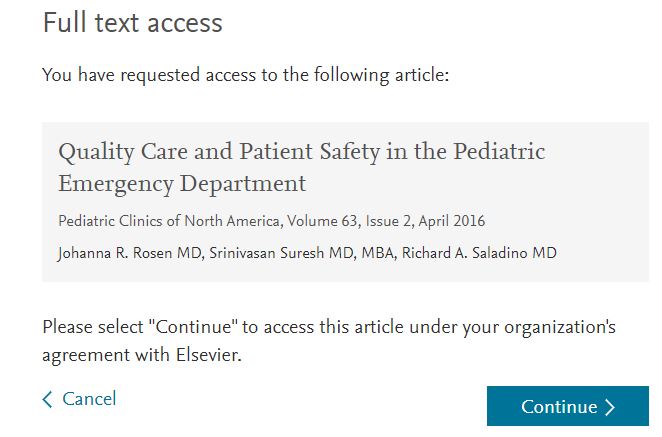The height and width of the screenshot is (437, 662).
Task: Click the 'Volume 63' text
Action: pyautogui.click(x=323, y=221)
